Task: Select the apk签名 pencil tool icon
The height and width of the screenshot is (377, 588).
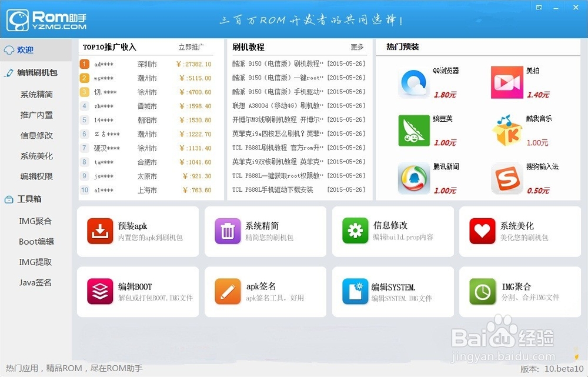Action: click(x=228, y=291)
